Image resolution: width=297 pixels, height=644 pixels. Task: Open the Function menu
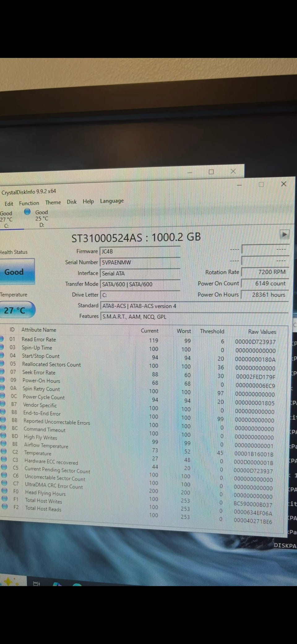pyautogui.click(x=29, y=203)
